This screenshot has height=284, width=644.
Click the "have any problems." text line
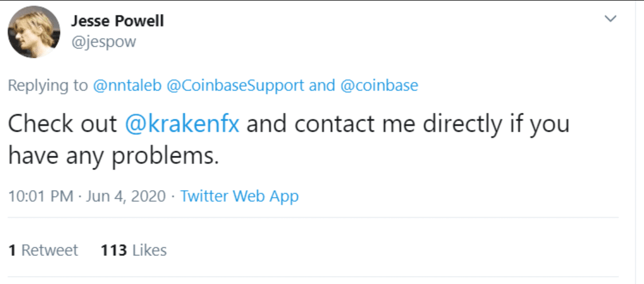click(x=113, y=155)
